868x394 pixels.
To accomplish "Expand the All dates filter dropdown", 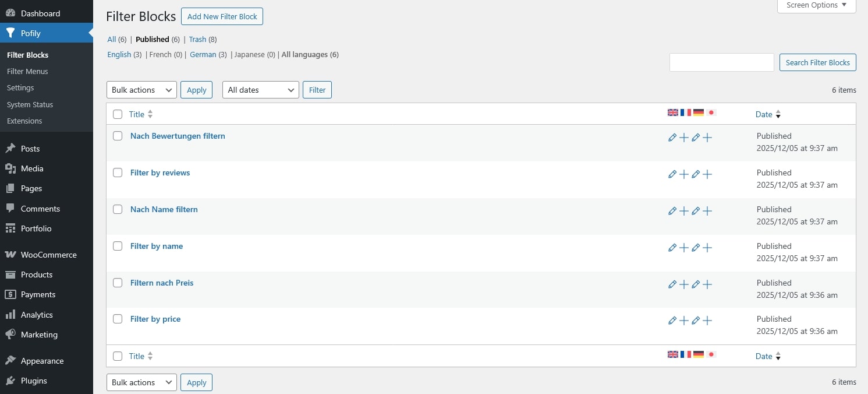I will click(260, 90).
